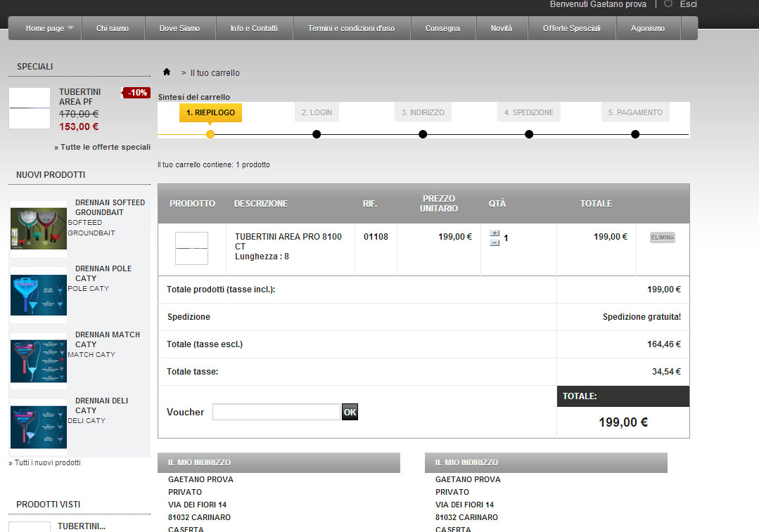Open the Drennan Match Caty product image
Viewport: 759px width, 532px height.
(39, 360)
